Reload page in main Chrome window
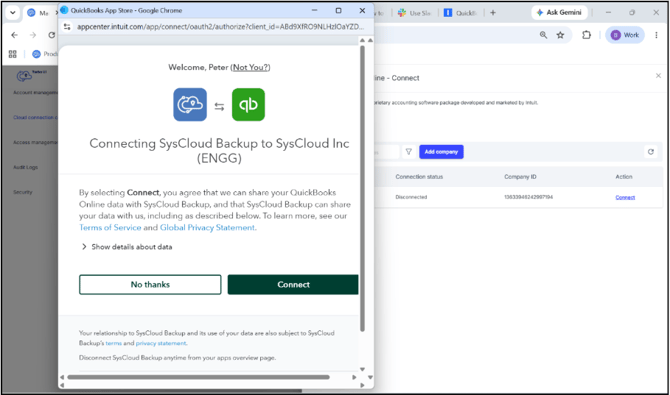 click(x=52, y=35)
